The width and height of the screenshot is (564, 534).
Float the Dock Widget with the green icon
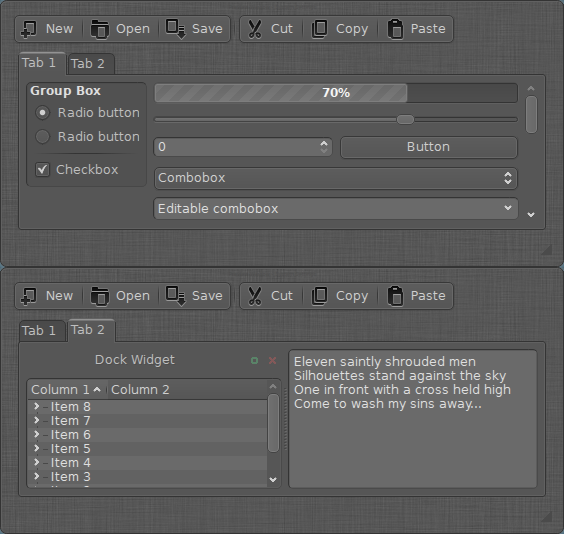click(x=254, y=360)
